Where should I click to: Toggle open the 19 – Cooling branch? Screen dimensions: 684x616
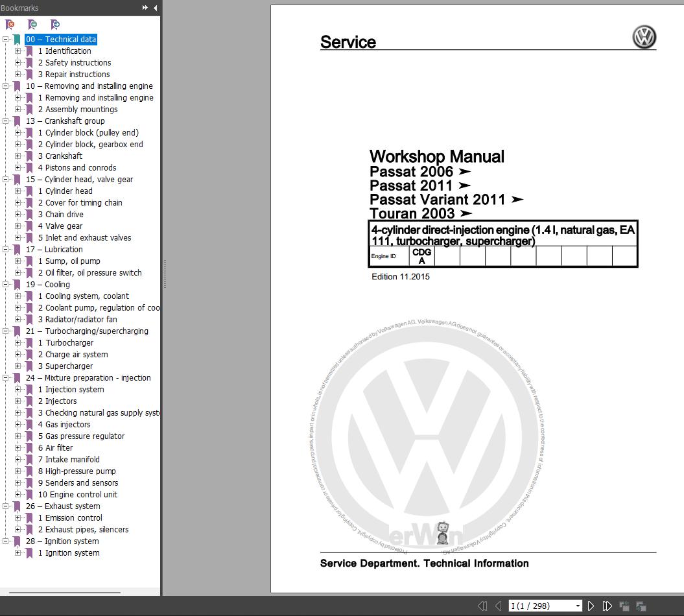(x=6, y=284)
